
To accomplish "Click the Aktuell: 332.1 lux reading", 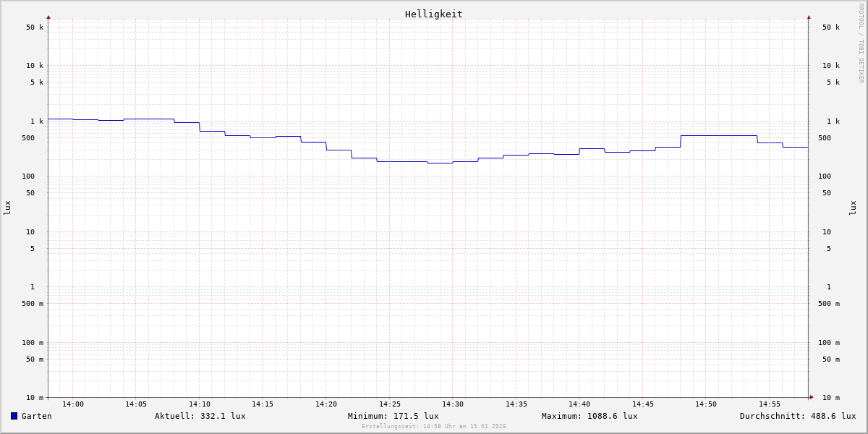I will coord(200,416).
